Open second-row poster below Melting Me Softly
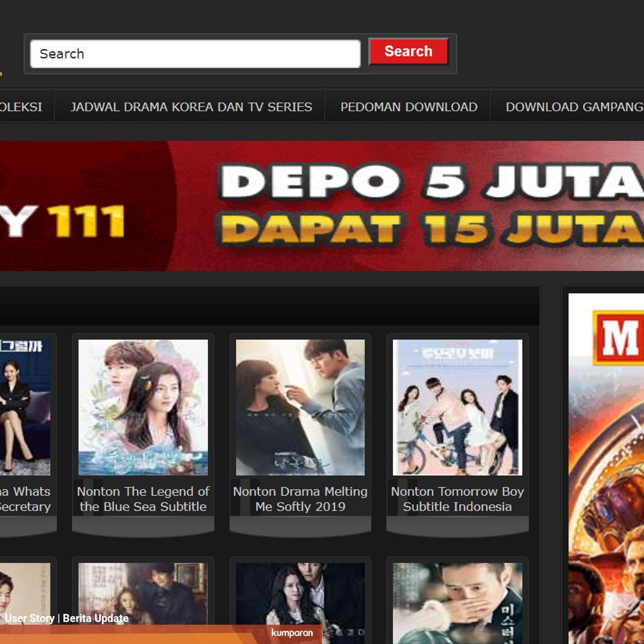The width and height of the screenshot is (644, 644). (x=301, y=603)
